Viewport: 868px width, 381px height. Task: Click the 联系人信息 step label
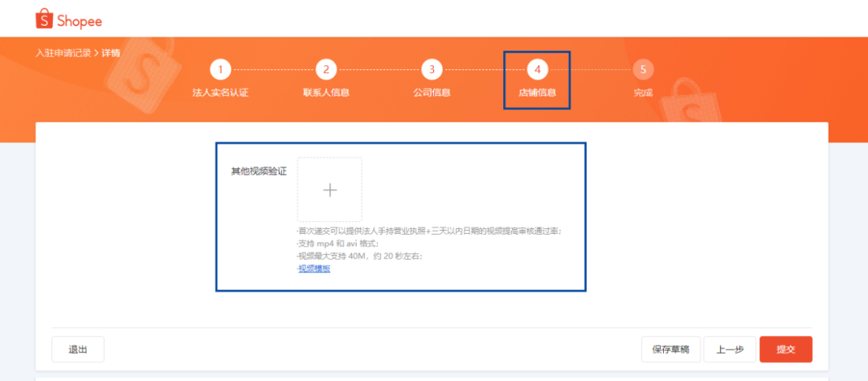click(x=326, y=93)
